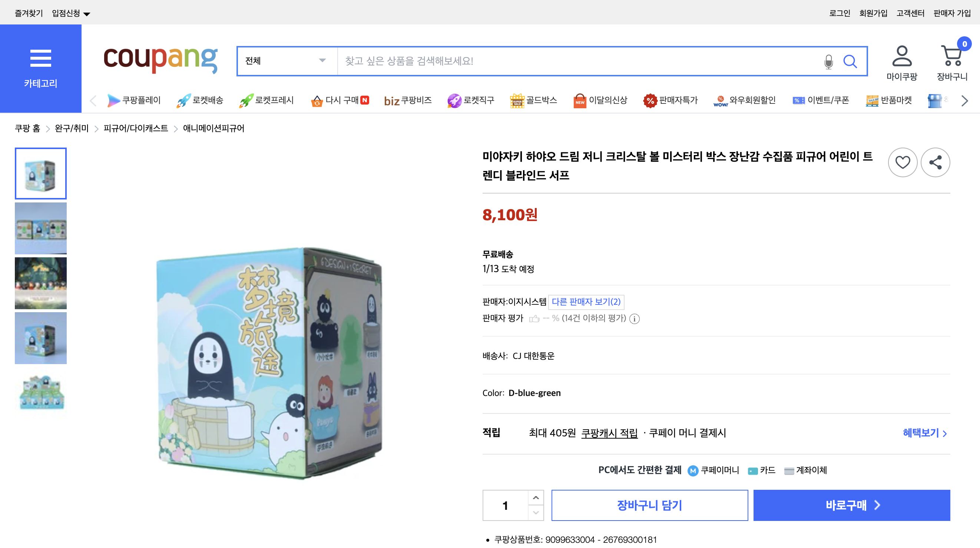
Task: Select the second product thumbnail
Action: (40, 228)
